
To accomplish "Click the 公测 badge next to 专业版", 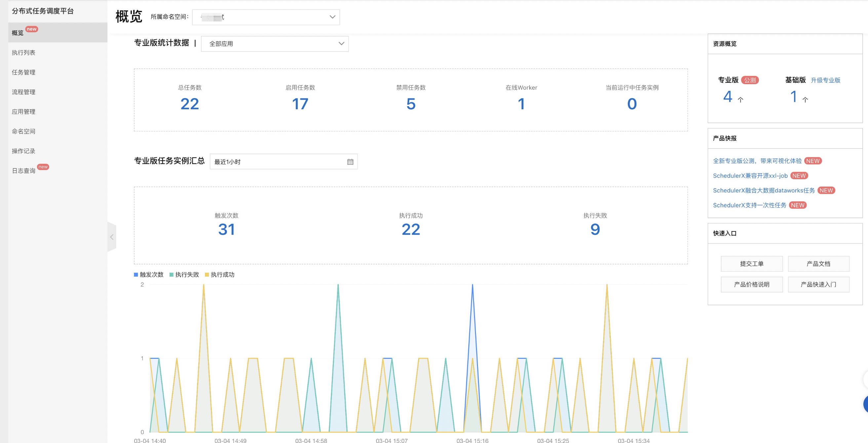I will click(750, 80).
